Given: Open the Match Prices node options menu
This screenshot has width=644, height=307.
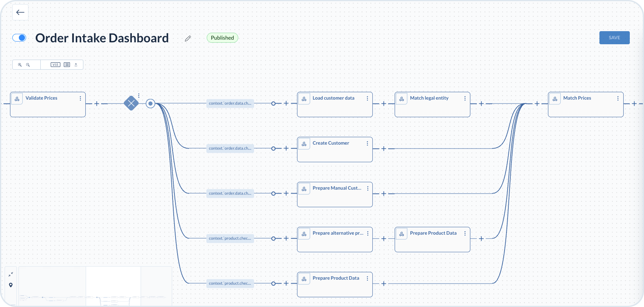Looking at the screenshot, I should (x=618, y=98).
